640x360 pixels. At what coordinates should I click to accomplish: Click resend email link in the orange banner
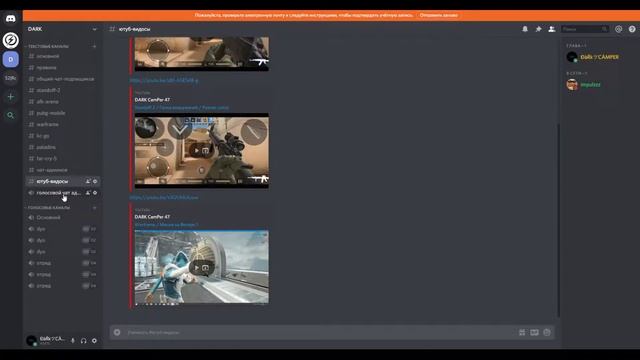tap(439, 15)
